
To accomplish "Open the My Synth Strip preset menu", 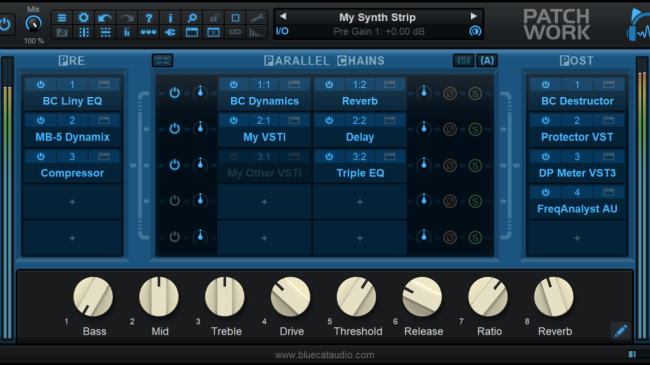I will [x=377, y=17].
